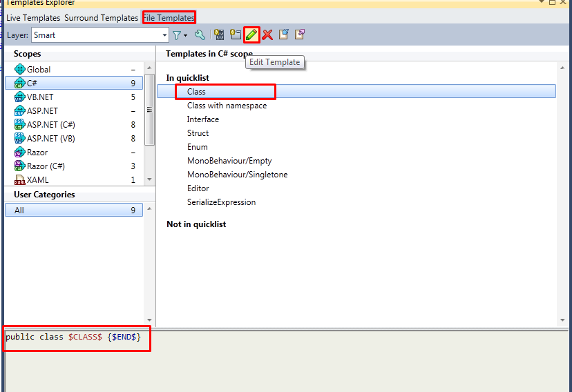This screenshot has height=392, width=572.
Task: Click the Razor scope icon
Action: click(20, 153)
